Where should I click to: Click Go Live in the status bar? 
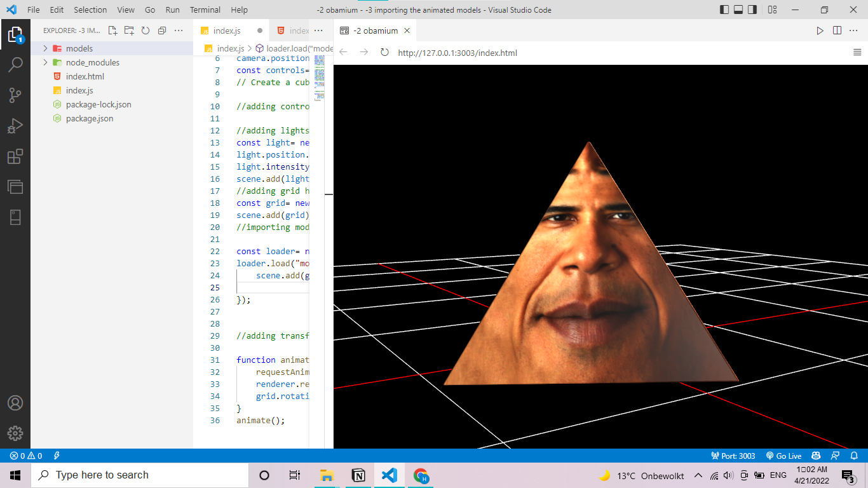click(783, 456)
